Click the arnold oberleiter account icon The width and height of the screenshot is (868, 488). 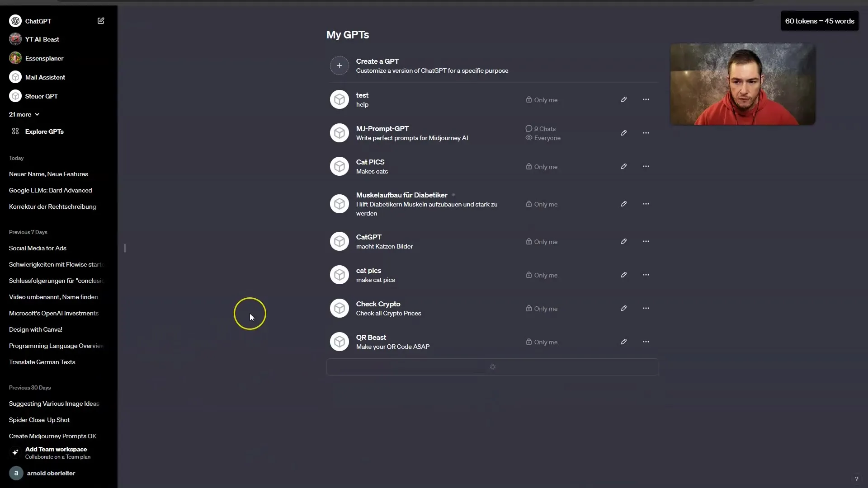[x=16, y=473]
